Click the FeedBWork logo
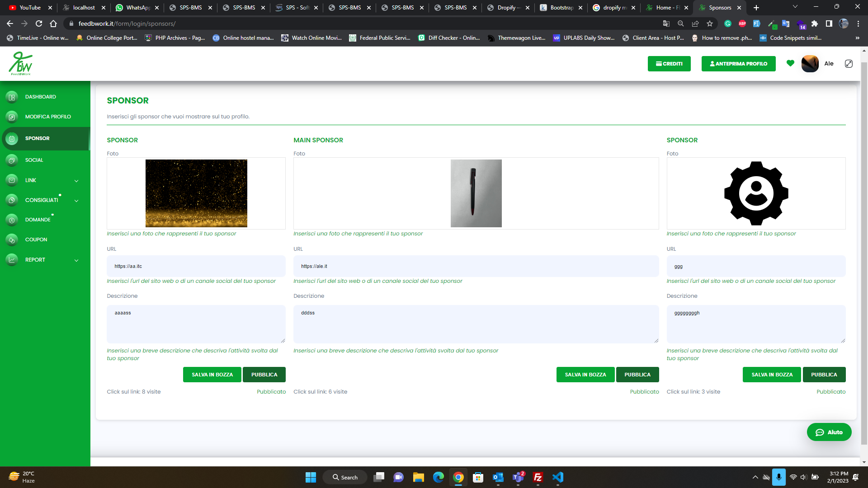868x488 pixels. (x=21, y=63)
